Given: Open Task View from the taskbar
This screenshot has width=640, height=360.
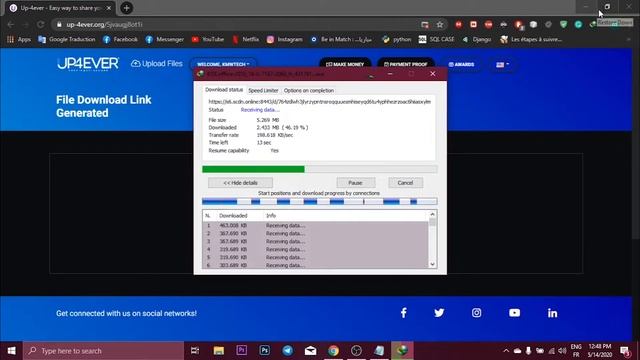Looking at the screenshot, I should (x=195, y=351).
